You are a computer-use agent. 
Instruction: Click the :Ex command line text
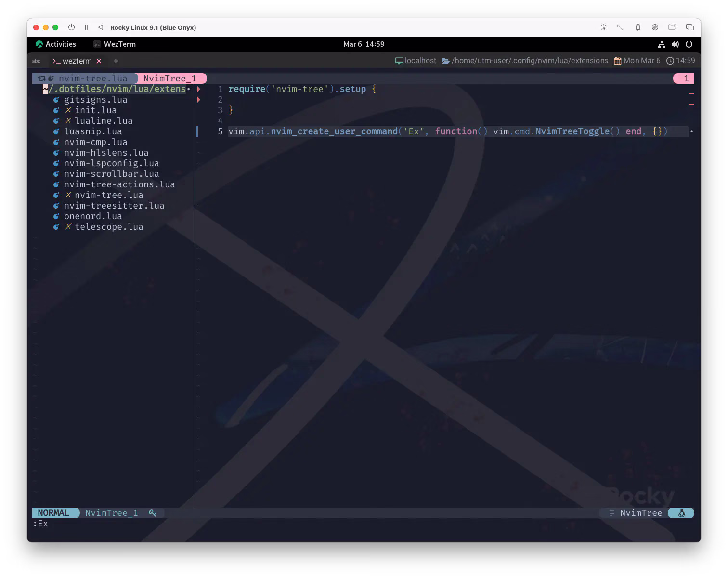point(40,524)
